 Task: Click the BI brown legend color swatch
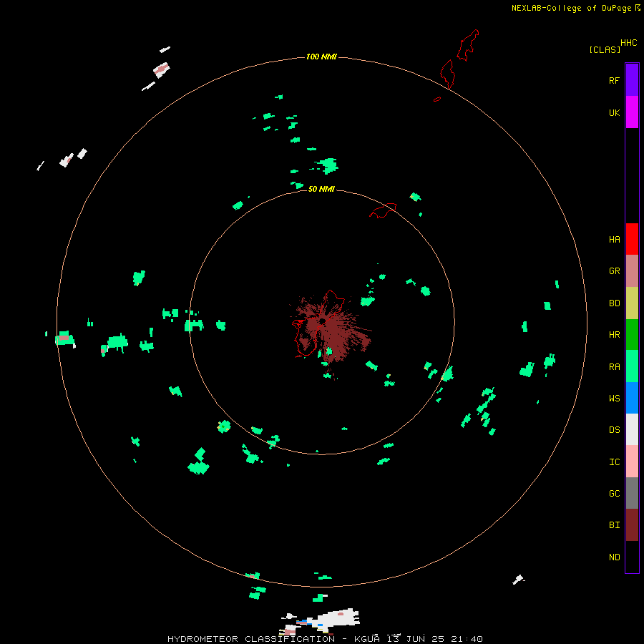click(x=632, y=525)
